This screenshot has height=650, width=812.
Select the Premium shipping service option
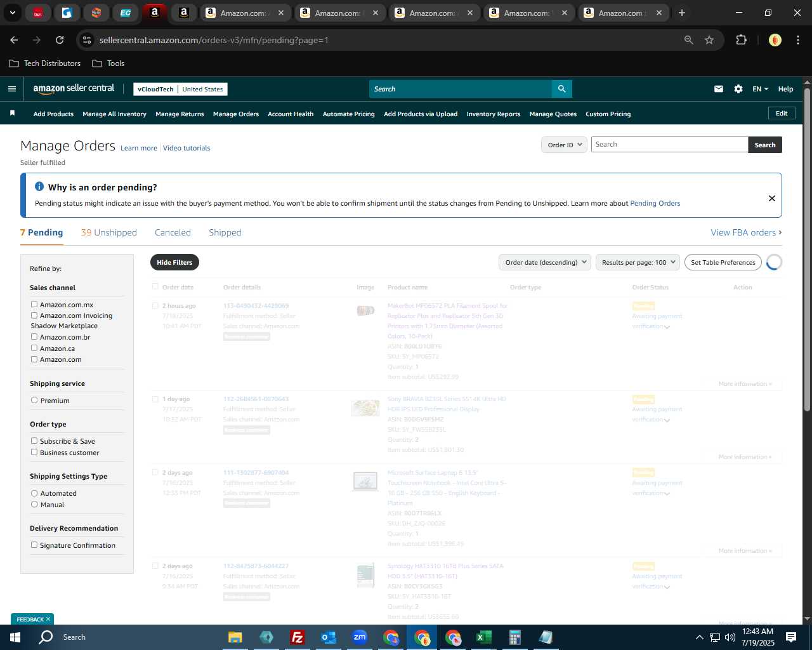pos(34,401)
